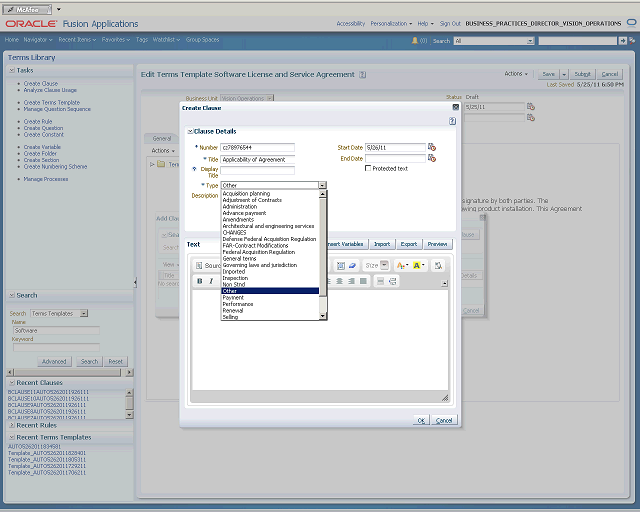Click Cancel in the Create Clause dialog

pyautogui.click(x=444, y=420)
